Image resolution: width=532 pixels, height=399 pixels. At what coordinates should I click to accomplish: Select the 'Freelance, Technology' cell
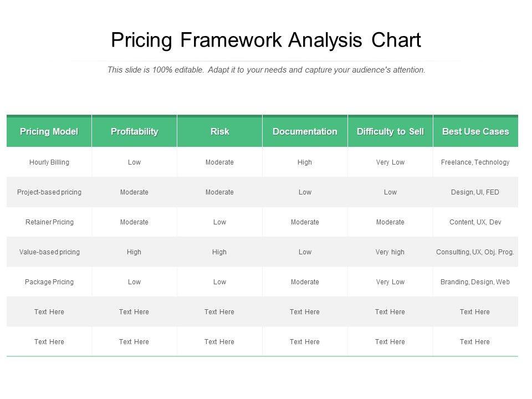pos(475,162)
